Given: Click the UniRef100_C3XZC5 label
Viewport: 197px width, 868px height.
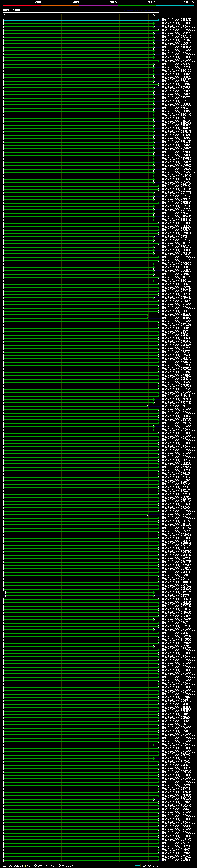Looking at the screenshot, I should 176,531.
